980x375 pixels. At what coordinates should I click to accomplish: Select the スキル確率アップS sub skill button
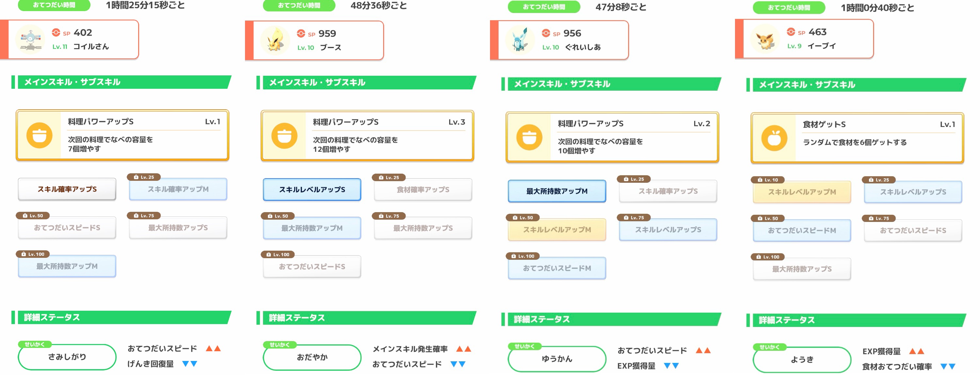tap(67, 189)
